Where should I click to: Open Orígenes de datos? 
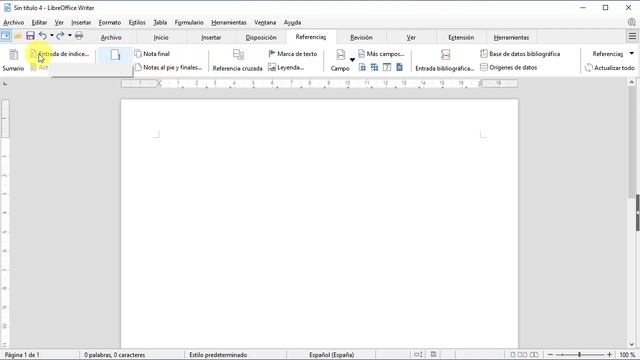click(x=509, y=67)
